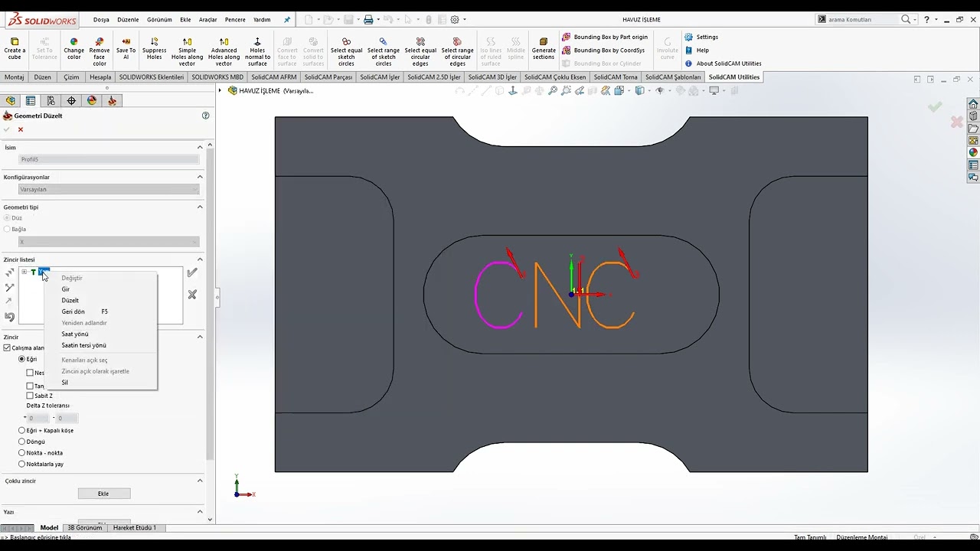This screenshot has height=551, width=980.
Task: Open the FeatureManager design tree tab
Action: (11, 101)
